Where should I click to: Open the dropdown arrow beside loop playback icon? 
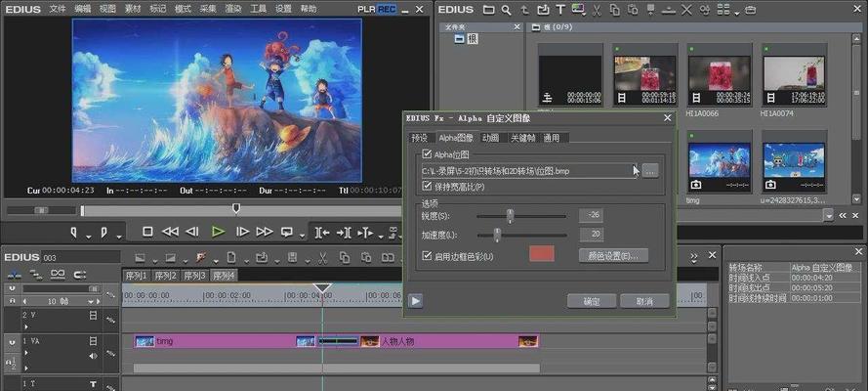(x=302, y=237)
